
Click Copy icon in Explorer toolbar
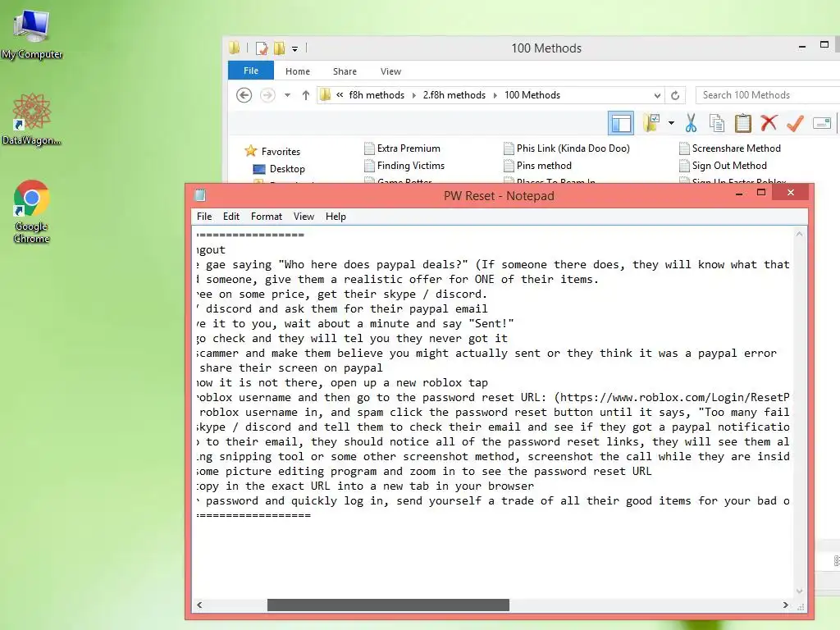(x=716, y=123)
